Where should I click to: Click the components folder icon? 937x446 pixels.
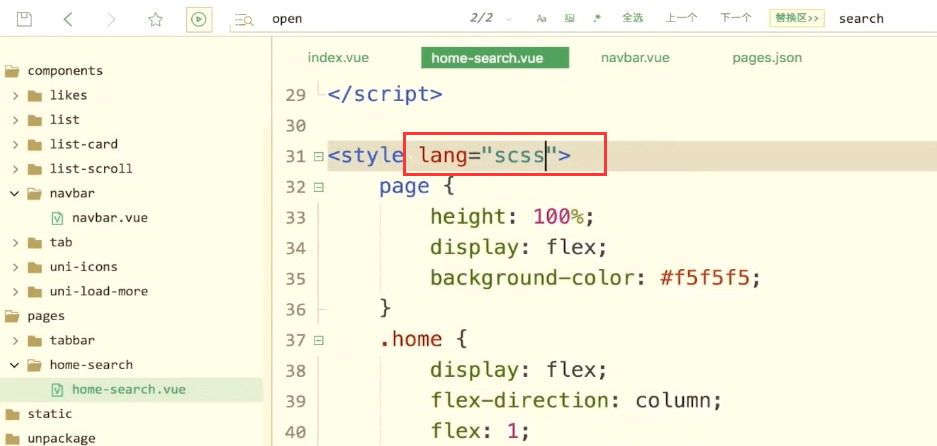pyautogui.click(x=12, y=71)
